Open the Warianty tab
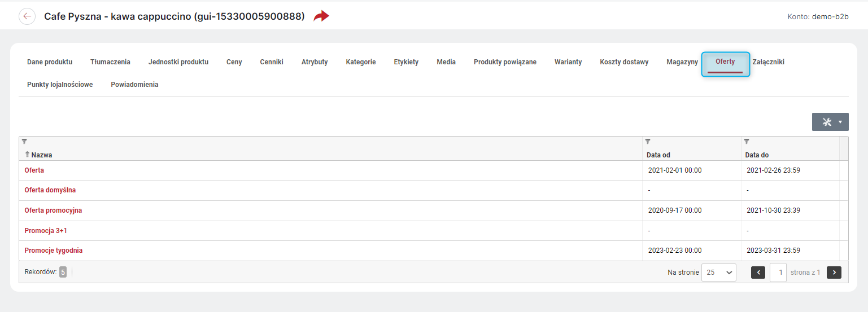 tap(568, 62)
